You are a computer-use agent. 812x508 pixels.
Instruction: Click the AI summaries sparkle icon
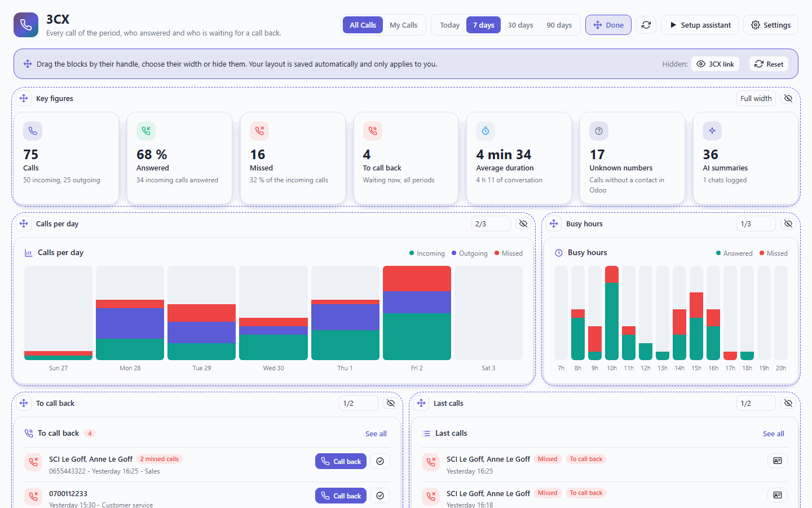click(712, 131)
